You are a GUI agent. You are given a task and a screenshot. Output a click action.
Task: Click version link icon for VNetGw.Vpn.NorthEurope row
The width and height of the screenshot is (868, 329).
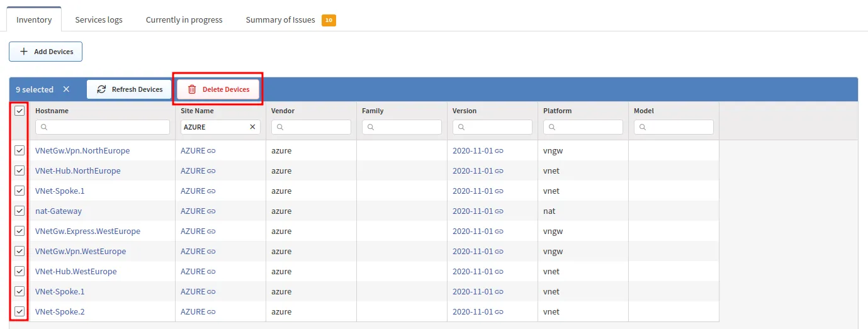499,151
